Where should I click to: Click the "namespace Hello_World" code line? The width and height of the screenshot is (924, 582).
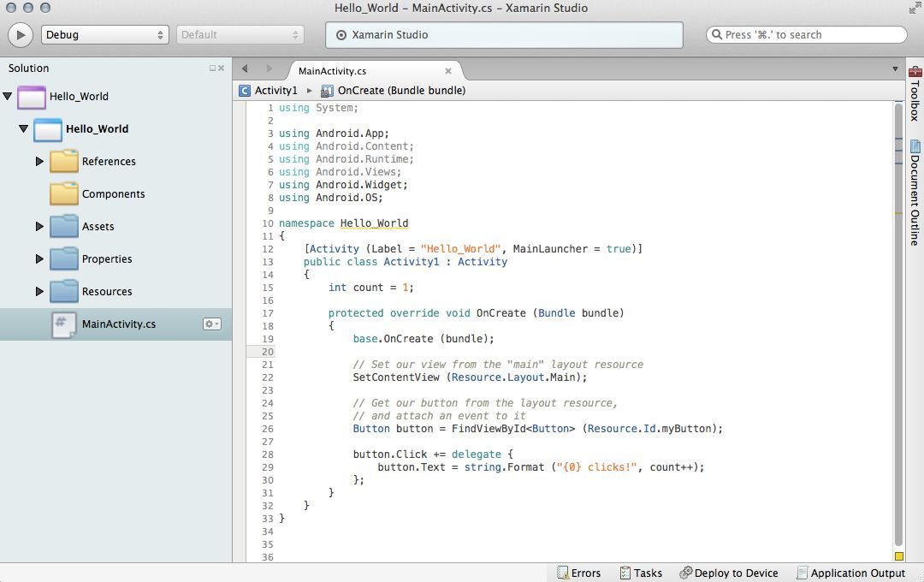click(344, 223)
